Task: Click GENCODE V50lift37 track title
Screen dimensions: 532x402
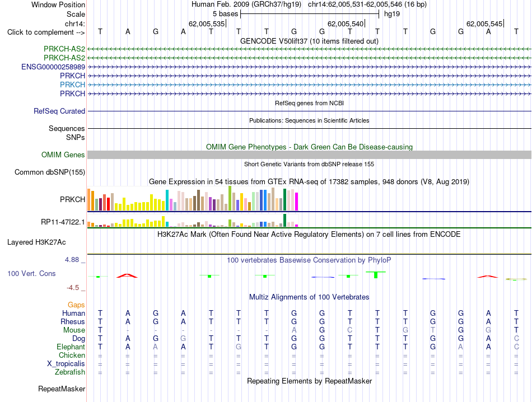Action: point(309,41)
